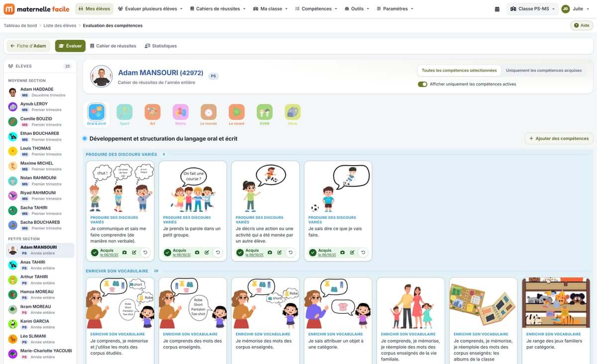Edit note on 'Je prends la parole' card
The image size is (597, 364).
(x=207, y=253)
